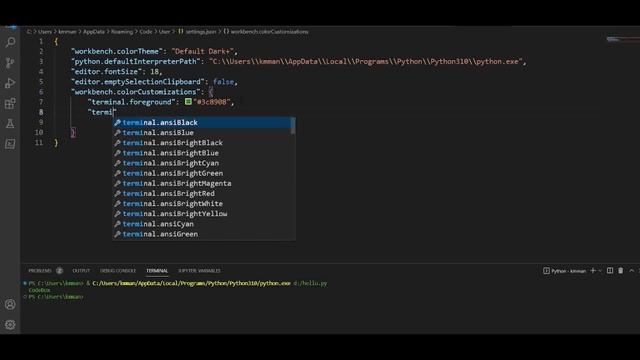Viewport: 640px width, 360px height.
Task: Click the false value on line 5
Action: click(223, 82)
